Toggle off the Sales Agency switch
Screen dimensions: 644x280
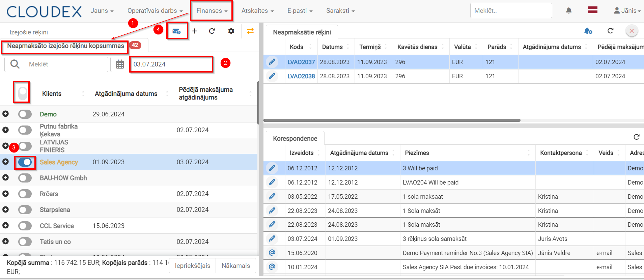[x=25, y=162]
